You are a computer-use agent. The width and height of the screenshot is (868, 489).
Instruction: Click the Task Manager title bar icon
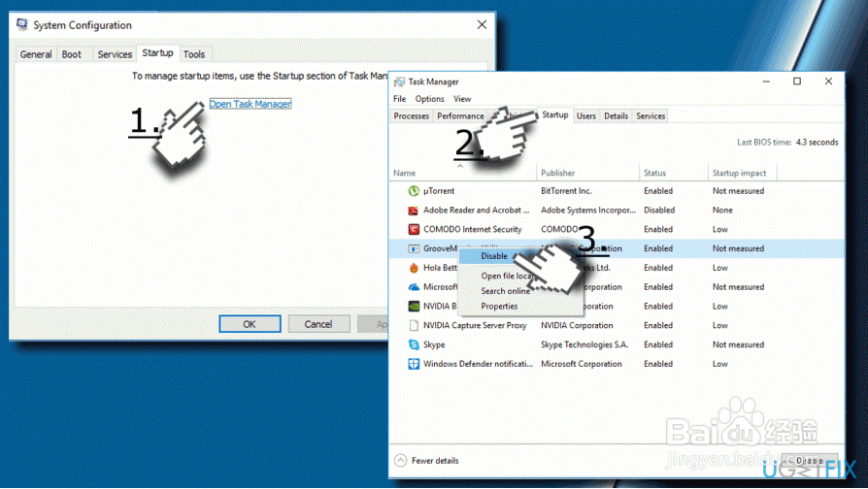[x=399, y=81]
